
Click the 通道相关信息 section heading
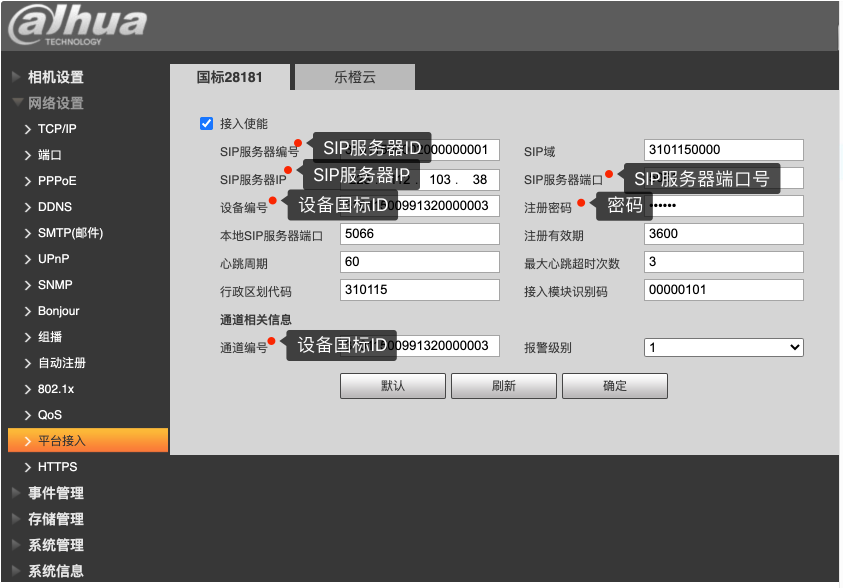(x=255, y=320)
